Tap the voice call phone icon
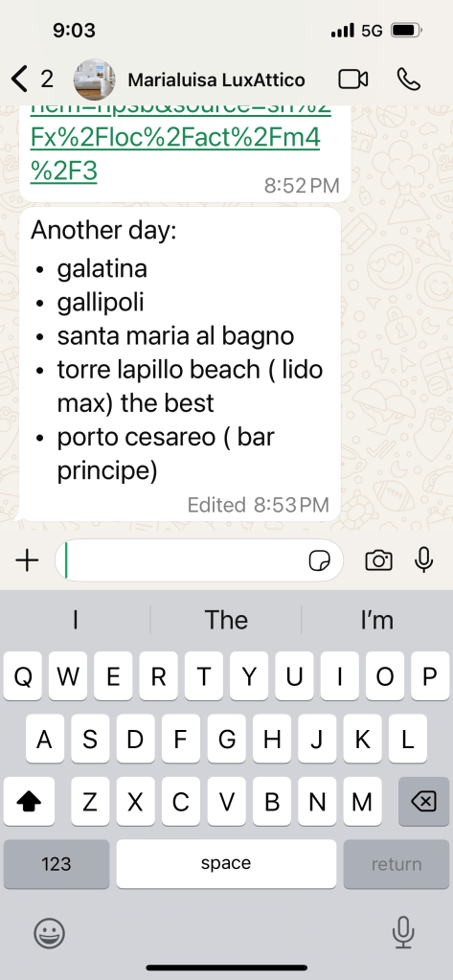The image size is (453, 980). tap(409, 80)
